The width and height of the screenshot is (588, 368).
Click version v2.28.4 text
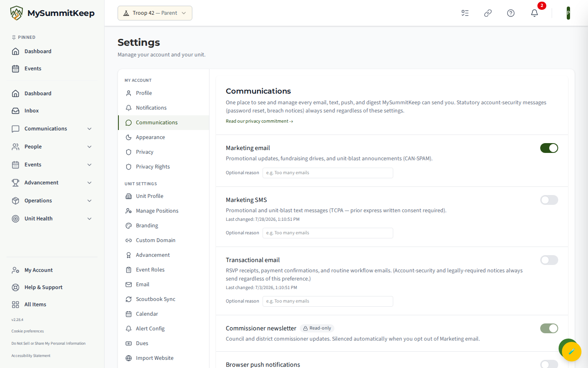pos(17,320)
